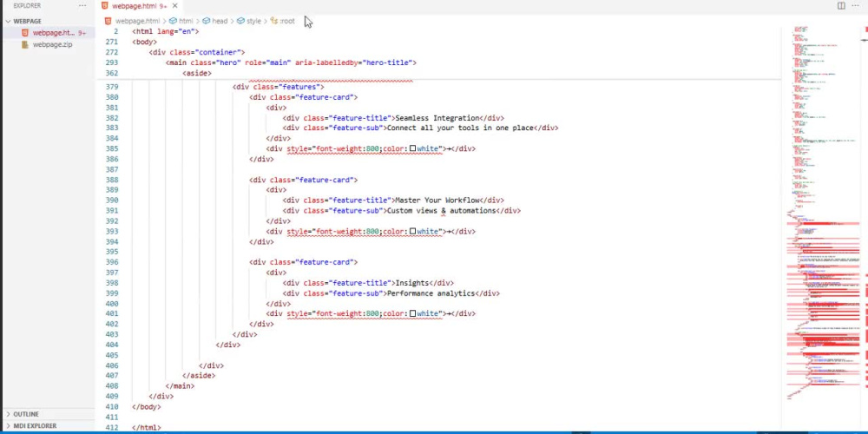Viewport: 868px width, 434px height.
Task: Click the HTML5 icon beside webpage.html in Explorer
Action: pos(24,33)
